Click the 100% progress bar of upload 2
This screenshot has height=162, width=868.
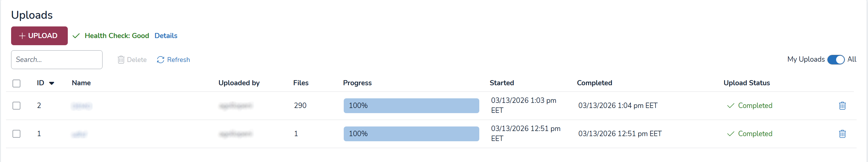pos(411,105)
